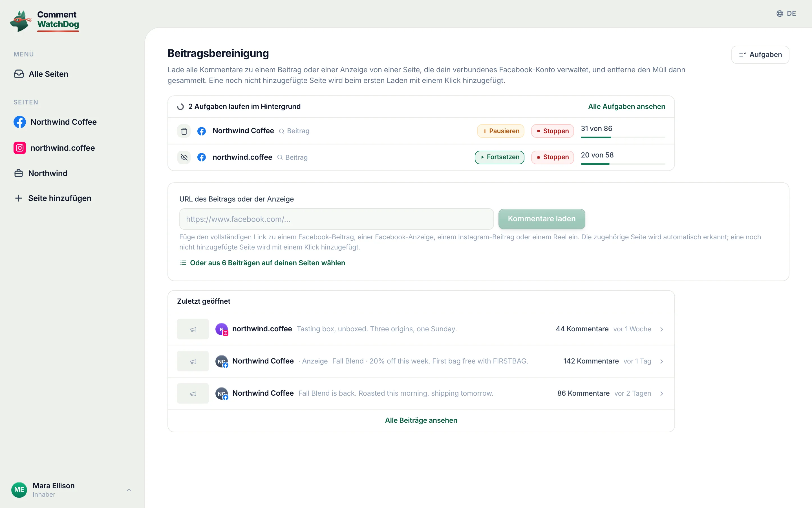Click the Aufgaben button
The height and width of the screenshot is (508, 812).
tap(760, 55)
